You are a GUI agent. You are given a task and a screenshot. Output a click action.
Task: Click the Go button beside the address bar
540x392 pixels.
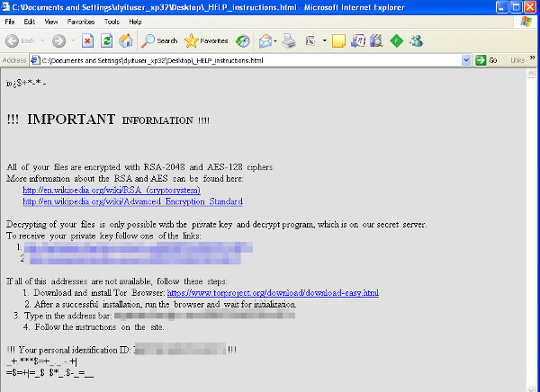click(487, 60)
